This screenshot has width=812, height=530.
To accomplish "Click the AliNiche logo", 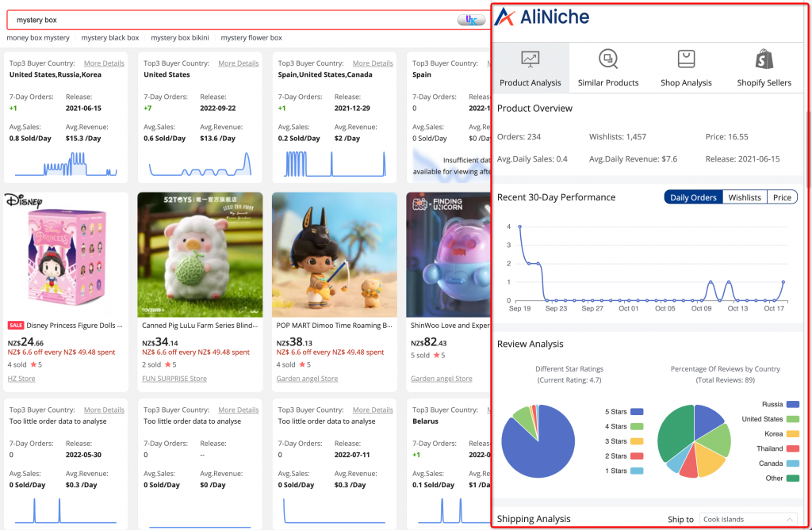I will pos(542,17).
